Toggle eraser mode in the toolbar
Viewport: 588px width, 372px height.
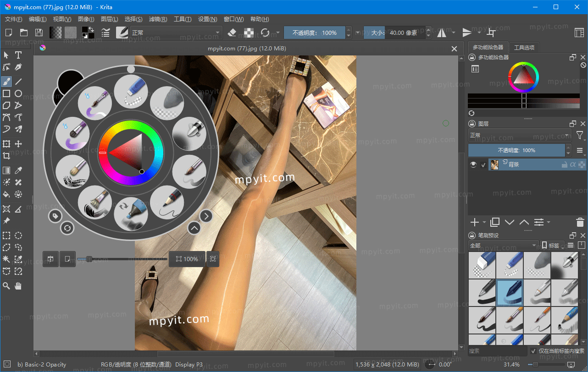click(232, 33)
